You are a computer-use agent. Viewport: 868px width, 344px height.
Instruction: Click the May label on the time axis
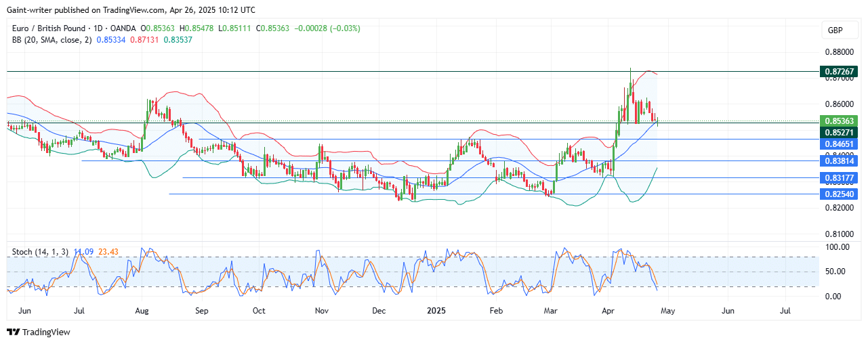point(667,311)
